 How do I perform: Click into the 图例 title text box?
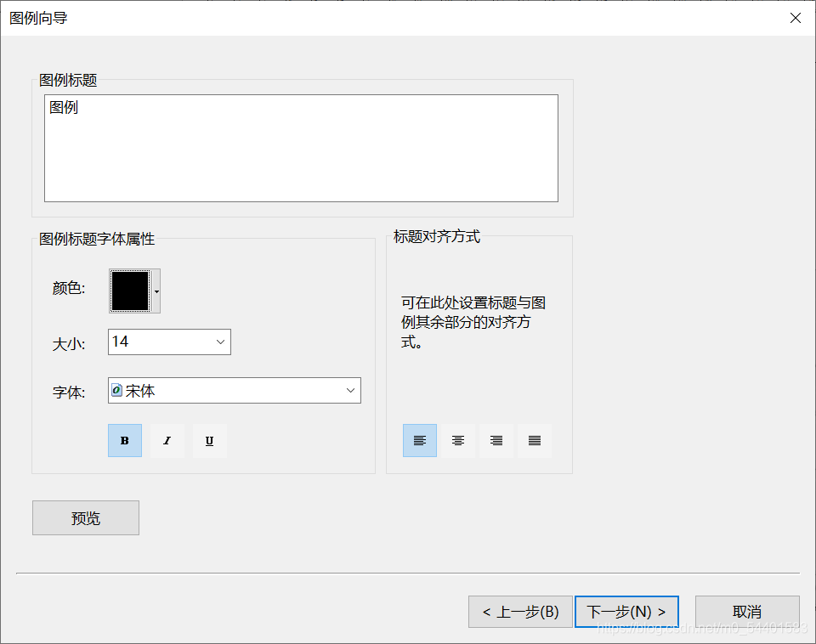[301, 148]
